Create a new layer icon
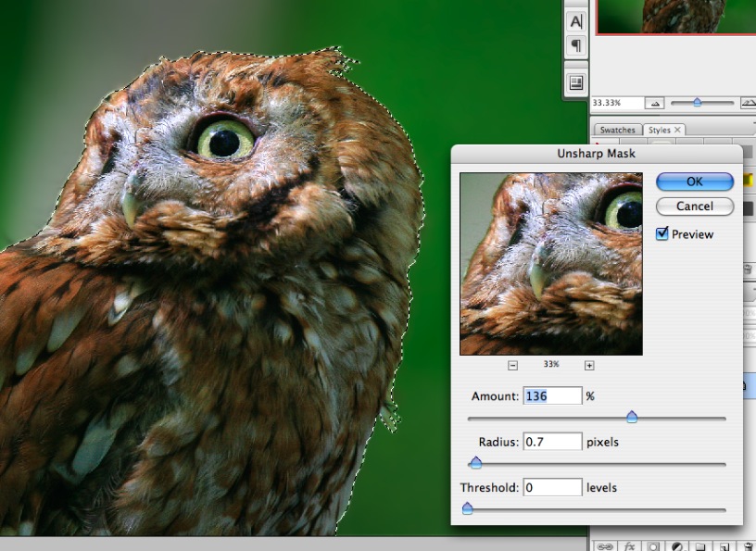Screen dimensions: 756x551 724,546
